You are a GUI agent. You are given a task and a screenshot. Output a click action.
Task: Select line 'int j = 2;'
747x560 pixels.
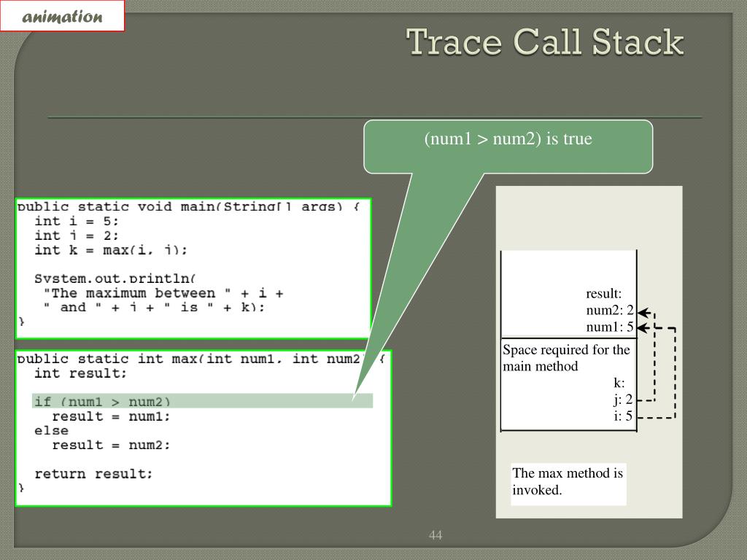[76, 236]
